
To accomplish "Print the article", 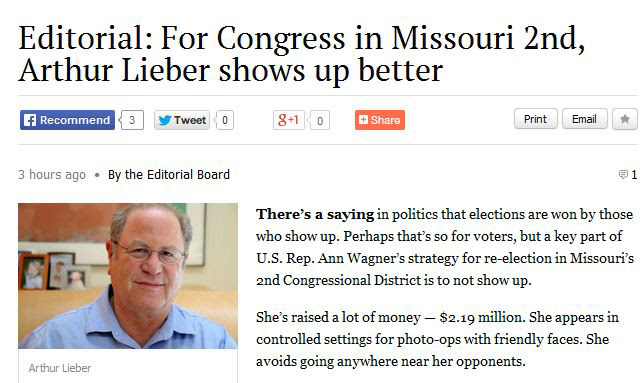I will (536, 119).
